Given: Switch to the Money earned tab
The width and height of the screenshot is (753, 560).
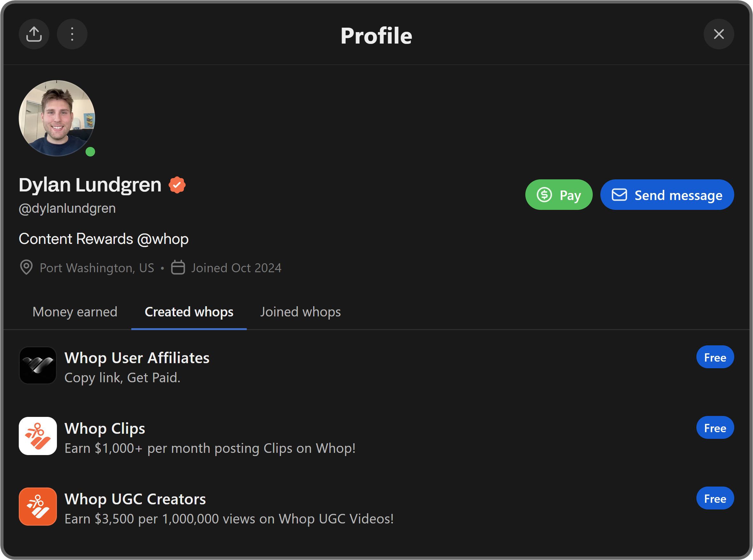Looking at the screenshot, I should (75, 312).
